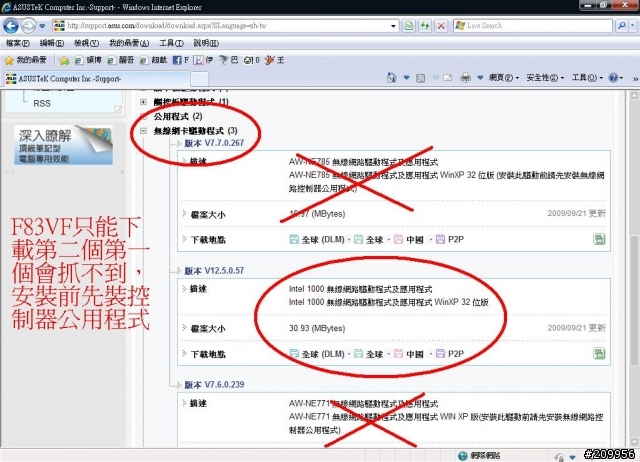Open the address bar history dropdown
Viewport: 640px width, 462px height.
click(x=393, y=26)
